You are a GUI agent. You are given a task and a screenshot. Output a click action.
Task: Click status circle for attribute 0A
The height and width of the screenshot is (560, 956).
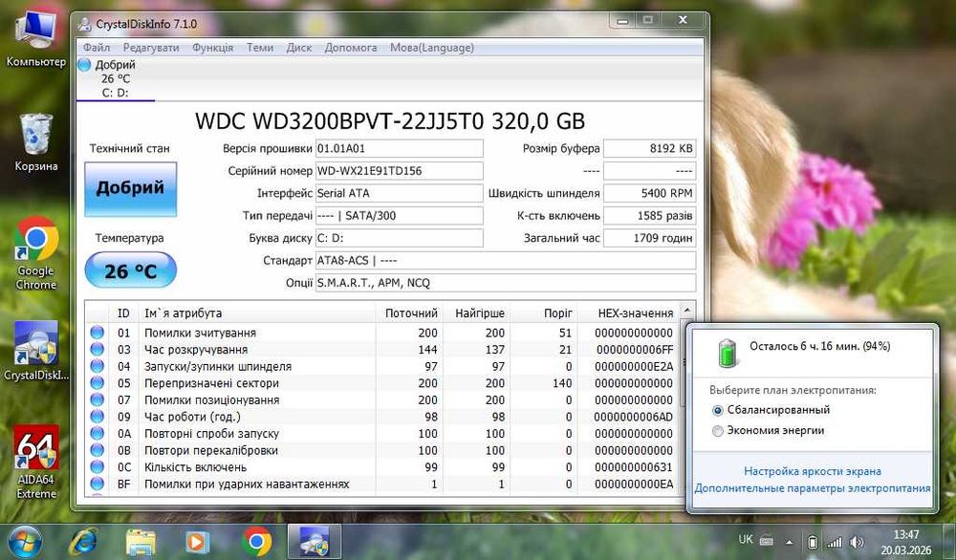pos(97,433)
